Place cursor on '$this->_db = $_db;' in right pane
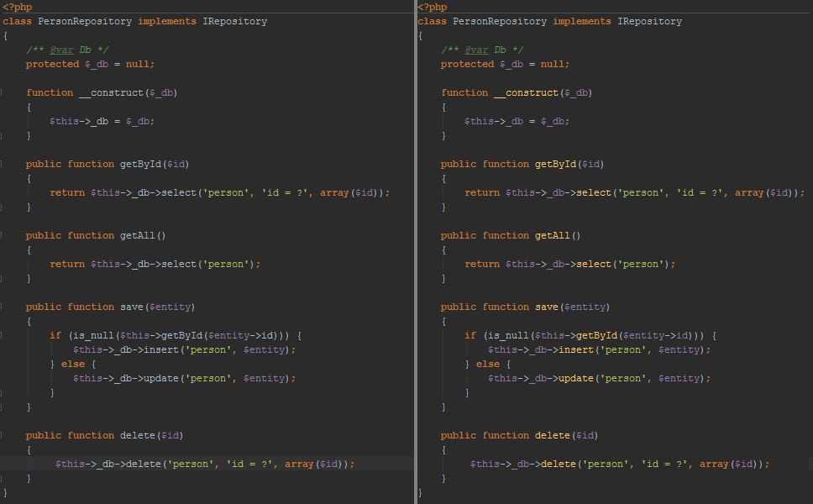Viewport: 813px width, 504px height. [517, 121]
